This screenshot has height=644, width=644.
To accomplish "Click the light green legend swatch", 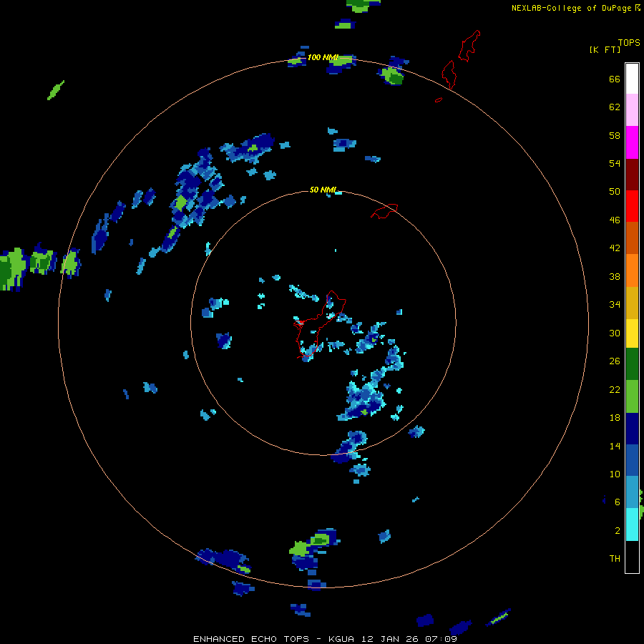I will [x=632, y=396].
